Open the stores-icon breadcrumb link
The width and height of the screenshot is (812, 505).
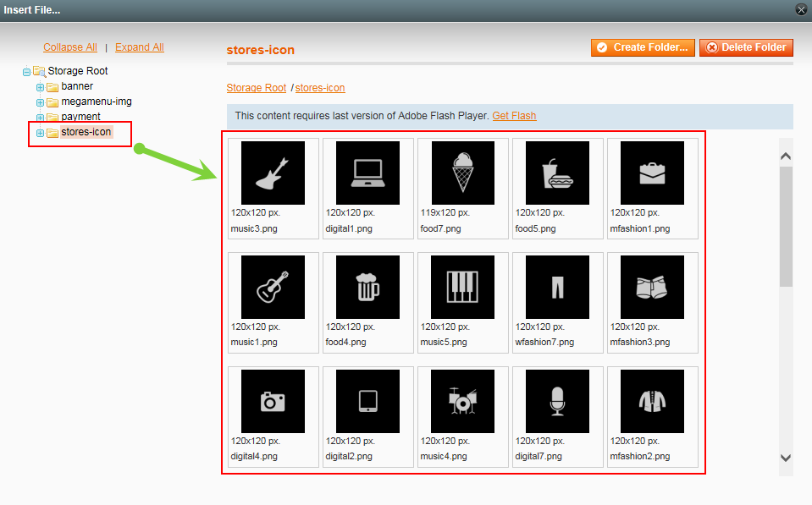(x=320, y=88)
